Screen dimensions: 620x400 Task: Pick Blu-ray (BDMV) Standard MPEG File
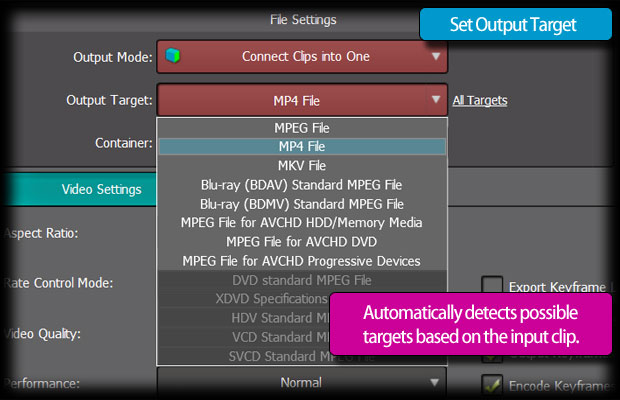click(302, 204)
